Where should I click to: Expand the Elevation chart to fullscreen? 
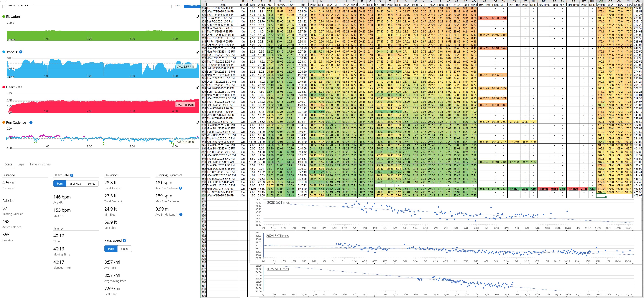tap(198, 17)
